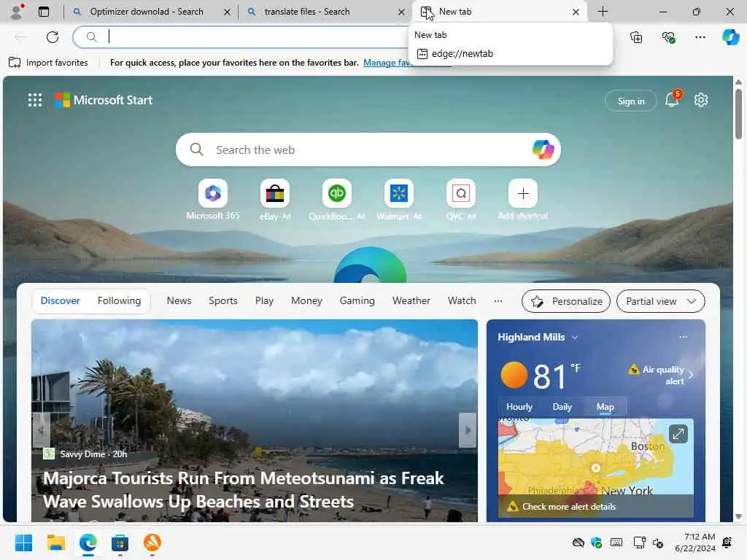Reload the page with the refresh icon
Viewport: 747px width, 560px height.
pos(53,37)
